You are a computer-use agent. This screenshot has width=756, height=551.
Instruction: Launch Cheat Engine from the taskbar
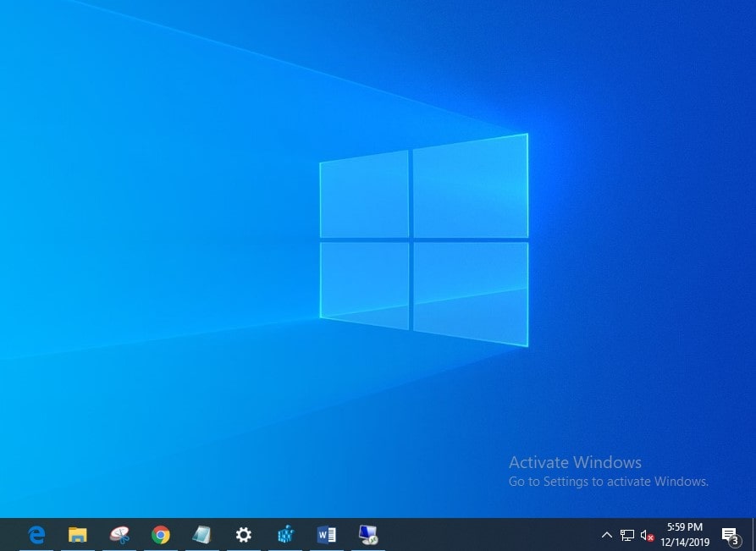click(285, 535)
